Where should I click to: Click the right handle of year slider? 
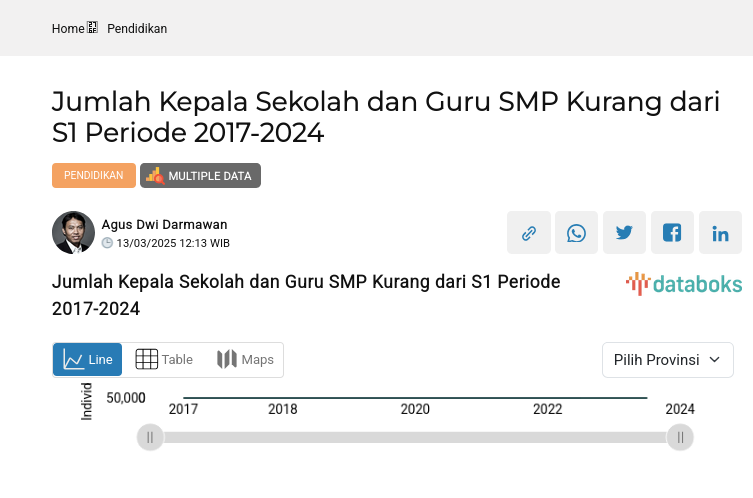680,437
